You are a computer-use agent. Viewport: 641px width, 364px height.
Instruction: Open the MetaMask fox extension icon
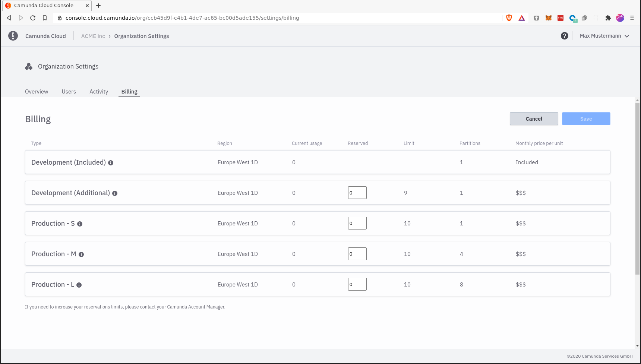click(x=549, y=18)
